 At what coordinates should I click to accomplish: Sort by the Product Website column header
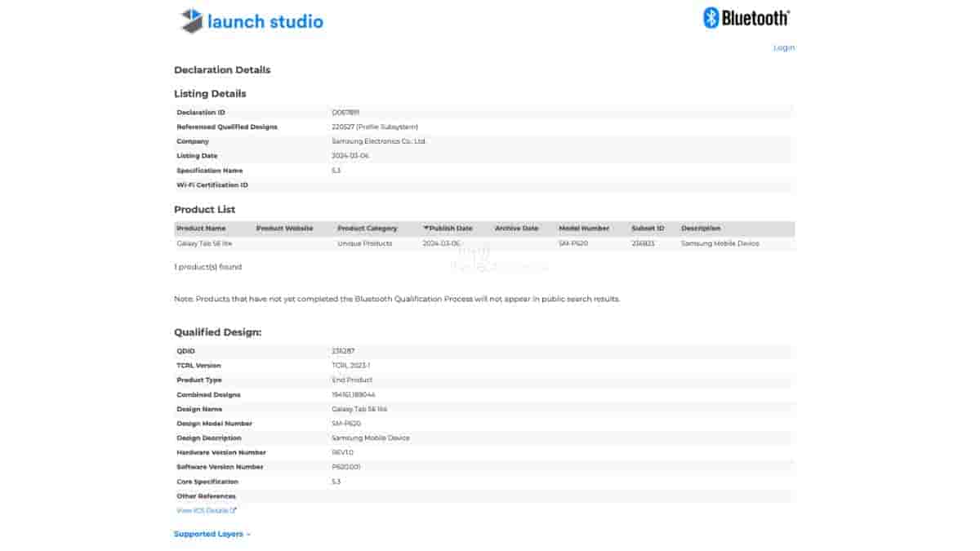pyautogui.click(x=284, y=229)
